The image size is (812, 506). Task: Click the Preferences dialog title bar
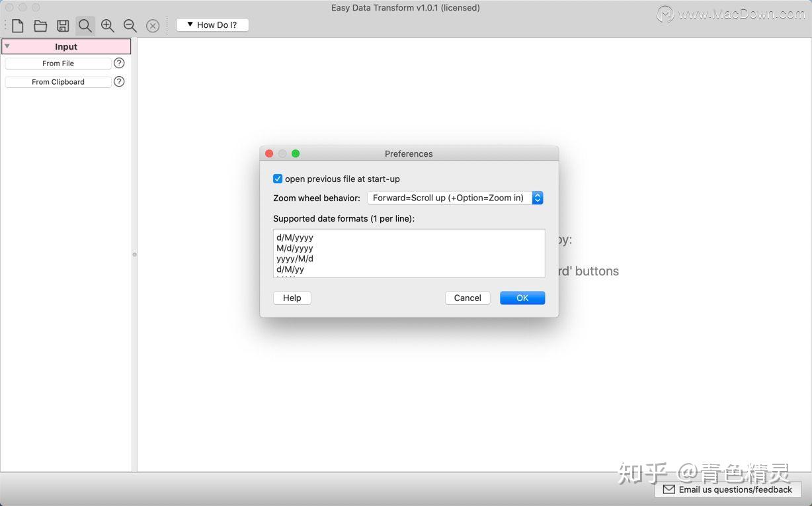coord(409,153)
